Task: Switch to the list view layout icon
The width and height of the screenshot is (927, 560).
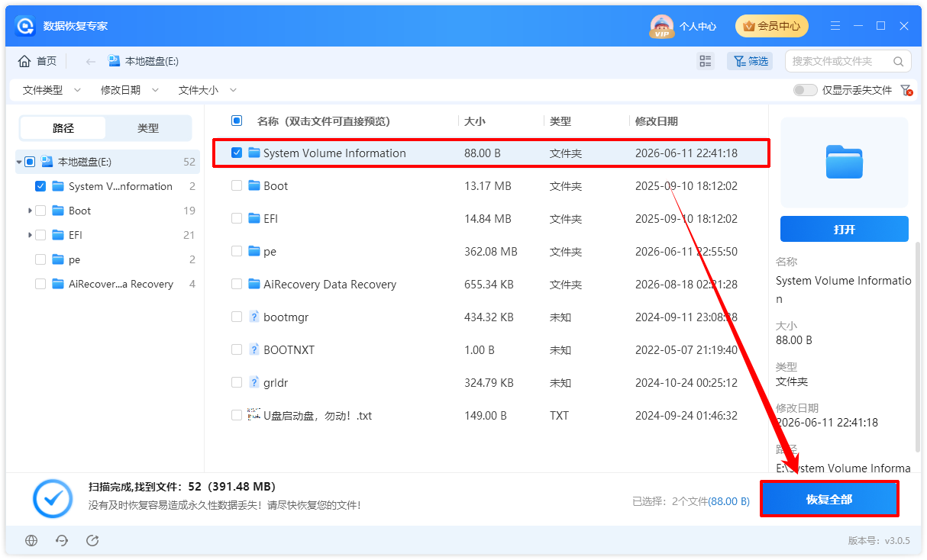Action: click(x=706, y=61)
